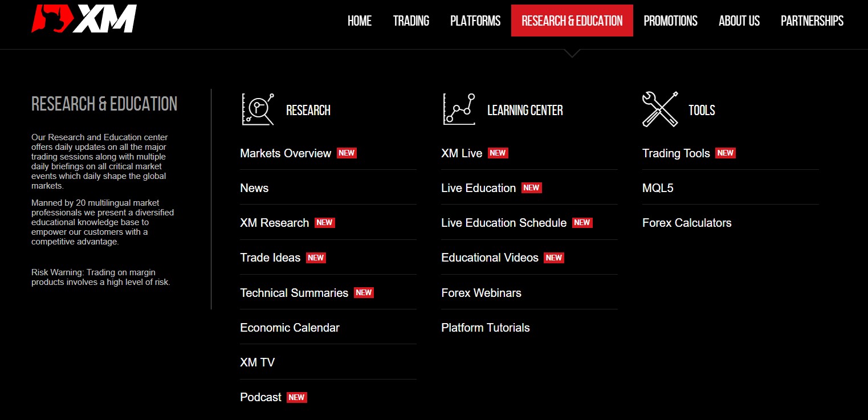Click the grey RESEARCH & EDUCATION sidebar title
This screenshot has height=420, width=868.
pos(104,104)
